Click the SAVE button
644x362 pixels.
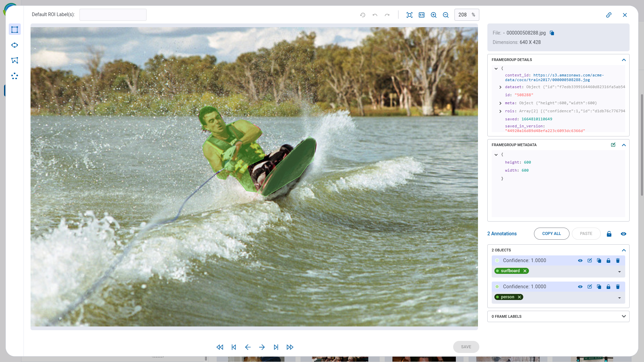[466, 347]
